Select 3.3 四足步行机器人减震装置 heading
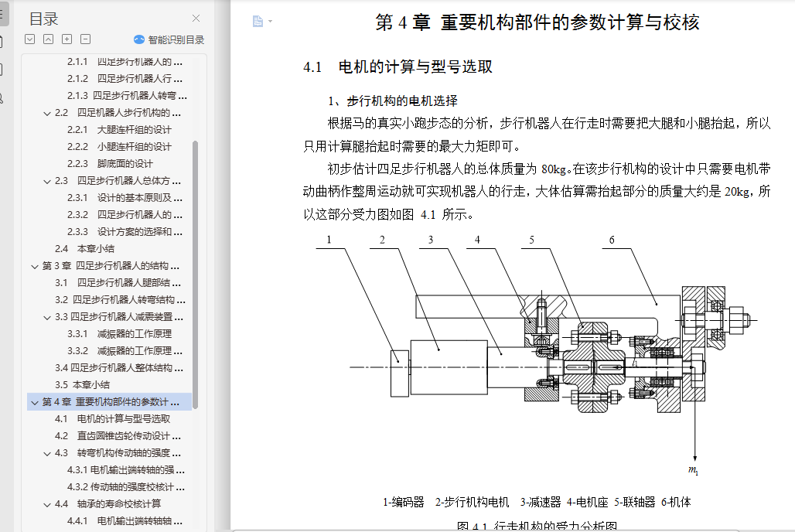 coord(119,317)
